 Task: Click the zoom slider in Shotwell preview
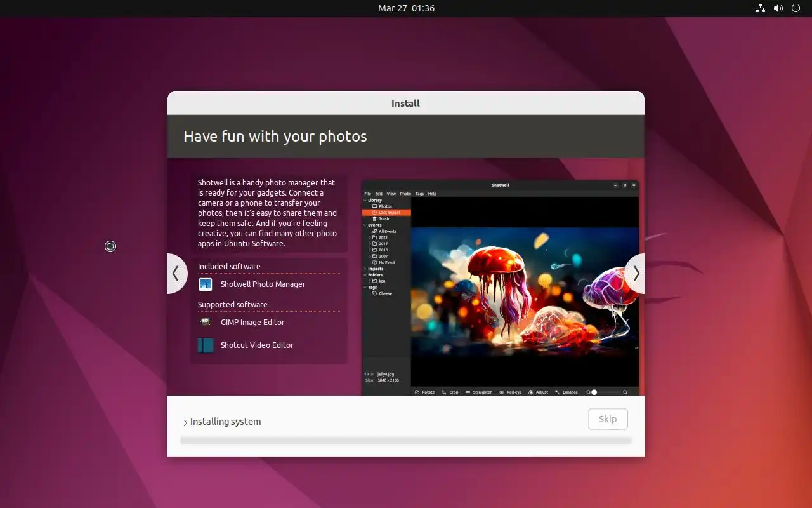point(606,392)
